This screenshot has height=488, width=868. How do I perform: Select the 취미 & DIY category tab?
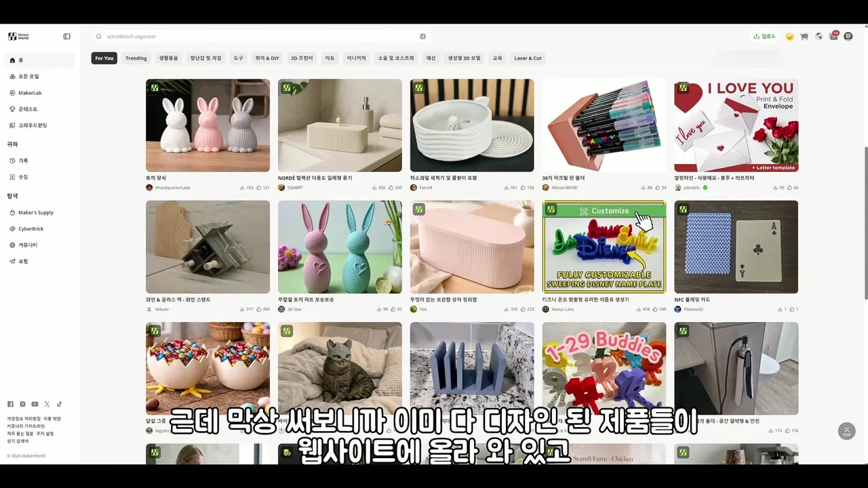point(267,58)
